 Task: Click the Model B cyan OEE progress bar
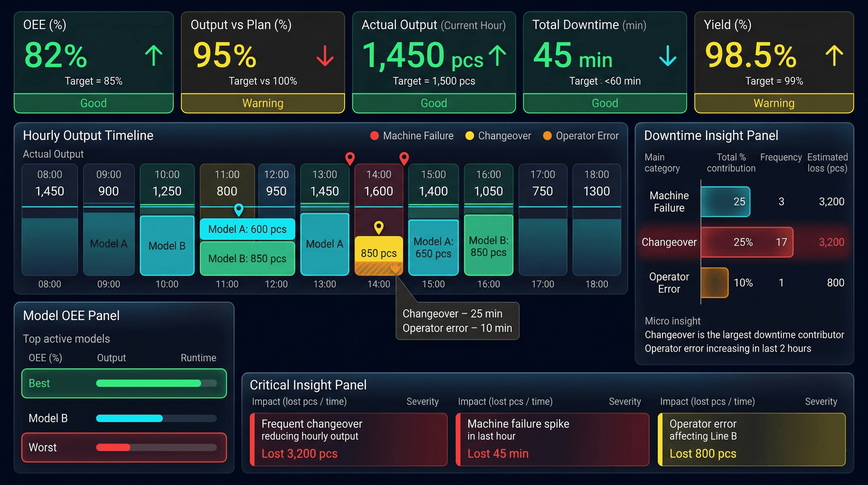[129, 419]
